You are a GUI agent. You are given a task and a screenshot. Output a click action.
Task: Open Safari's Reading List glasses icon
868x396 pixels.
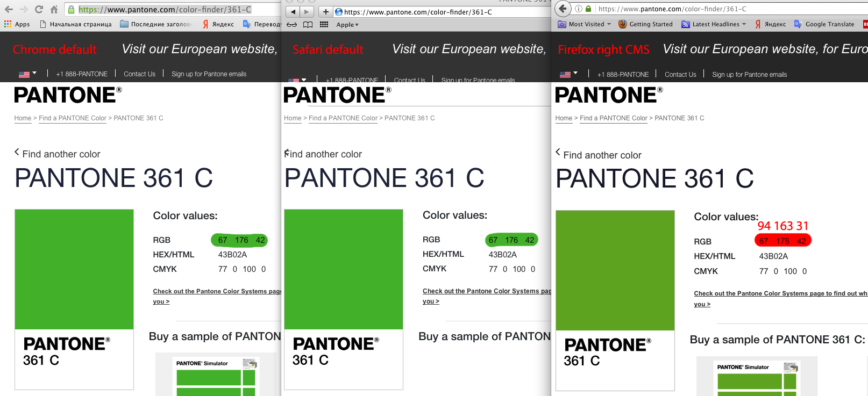291,25
